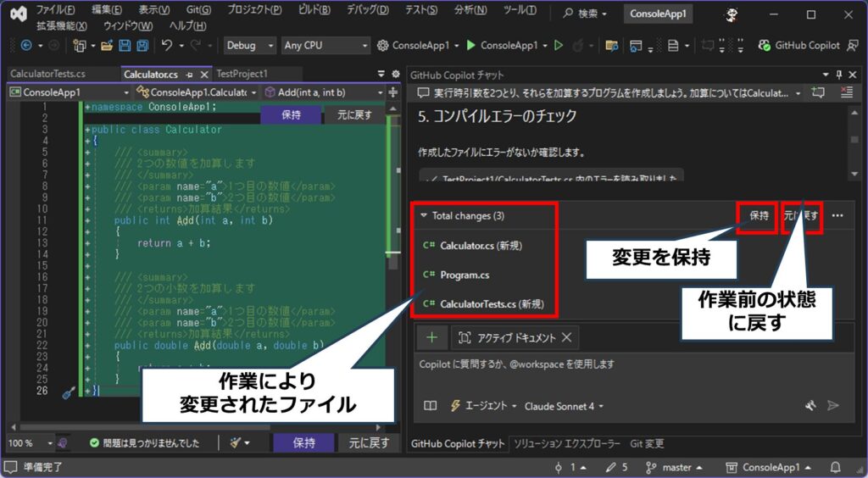The height and width of the screenshot is (478, 868).
Task: Click the Save All toolbar icon
Action: (x=141, y=45)
